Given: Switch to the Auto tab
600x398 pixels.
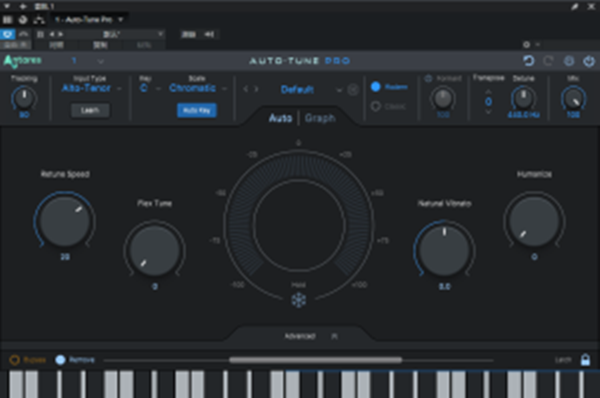Looking at the screenshot, I should point(280,118).
